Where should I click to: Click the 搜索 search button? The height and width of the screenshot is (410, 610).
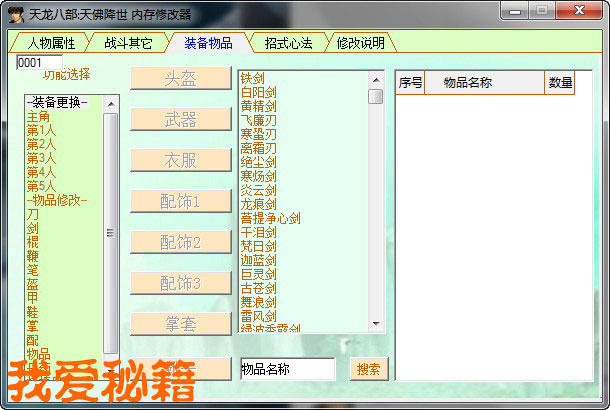367,369
